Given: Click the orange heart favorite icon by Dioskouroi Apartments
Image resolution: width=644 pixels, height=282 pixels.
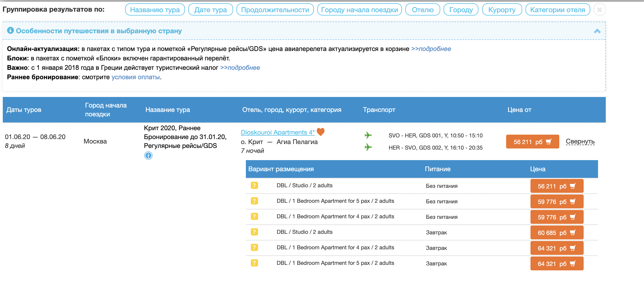Looking at the screenshot, I should 320,132.
